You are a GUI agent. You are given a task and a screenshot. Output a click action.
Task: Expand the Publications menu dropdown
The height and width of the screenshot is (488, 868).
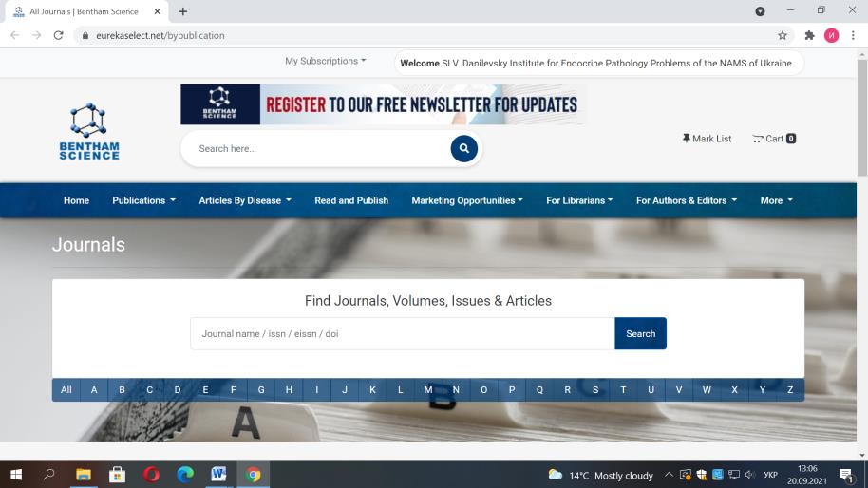(143, 200)
